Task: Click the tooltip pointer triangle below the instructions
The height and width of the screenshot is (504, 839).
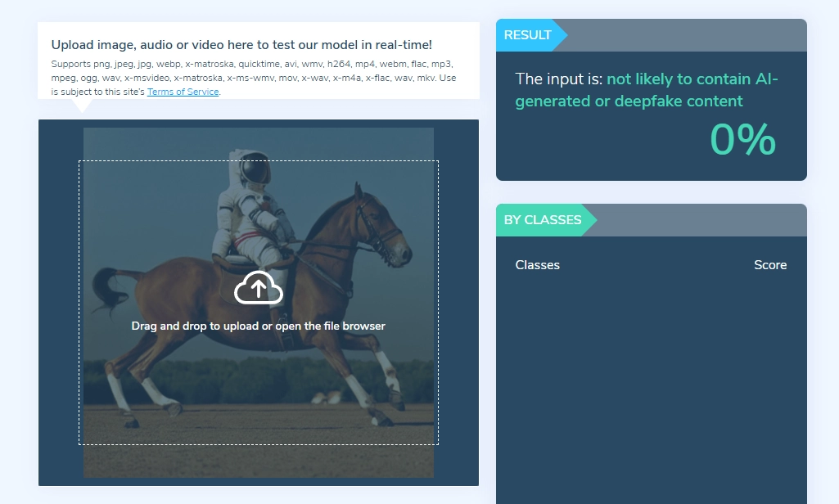Action: pos(83,106)
